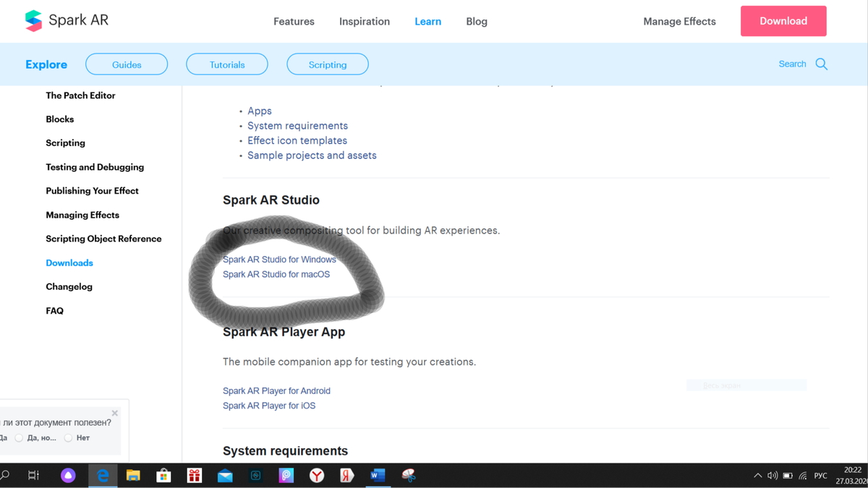This screenshot has height=488, width=868.
Task: Click the Spark AR logo
Action: [x=67, y=21]
